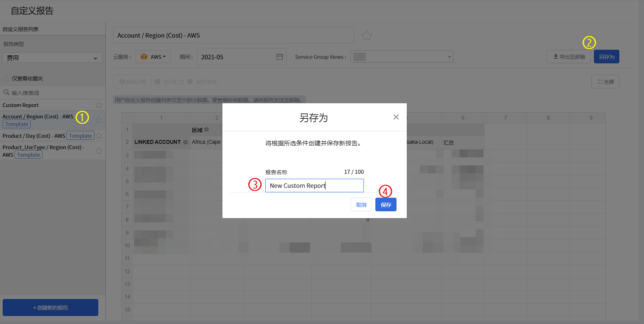The width and height of the screenshot is (644, 324).
Task: Star the Product / Day (Cost) report
Action: tap(99, 135)
